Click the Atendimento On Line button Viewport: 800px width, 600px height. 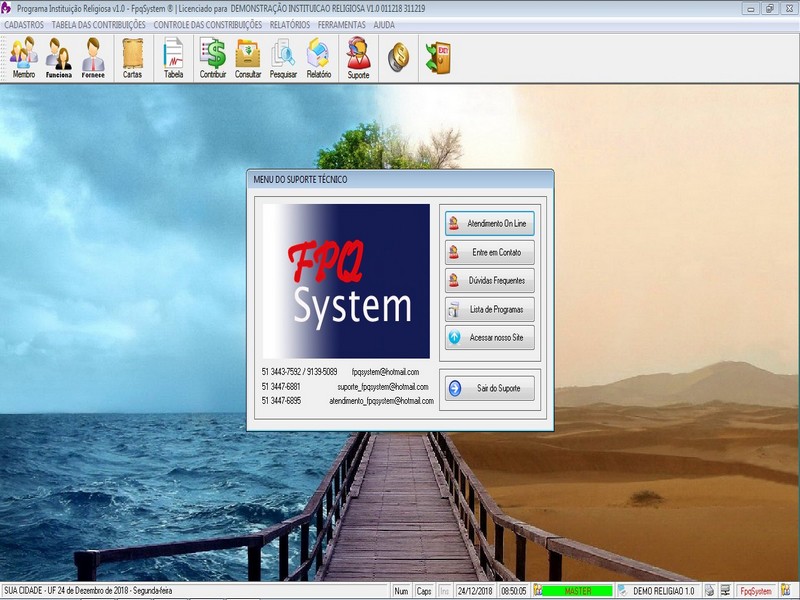[x=490, y=223]
